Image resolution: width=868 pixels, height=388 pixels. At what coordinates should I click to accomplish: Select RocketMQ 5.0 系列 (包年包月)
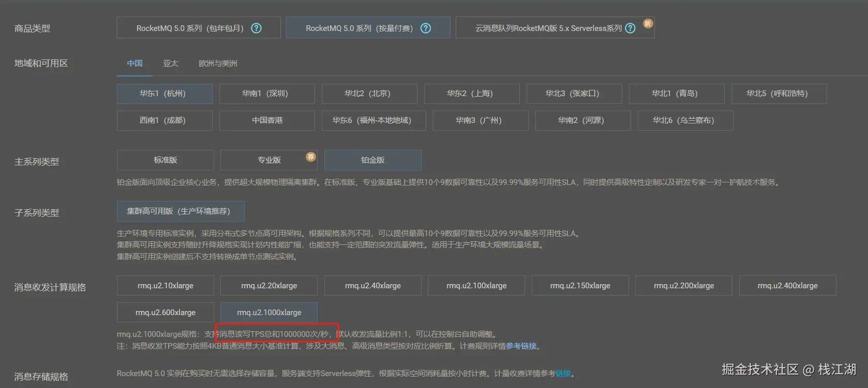[199, 28]
